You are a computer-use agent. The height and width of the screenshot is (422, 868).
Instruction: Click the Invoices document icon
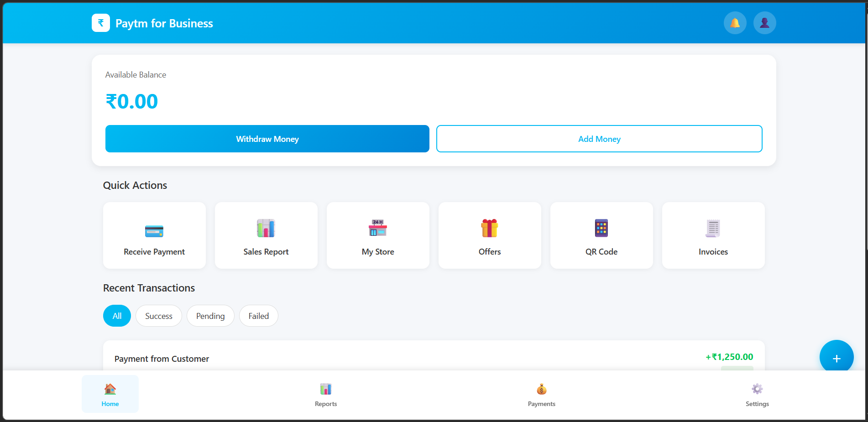click(x=713, y=228)
